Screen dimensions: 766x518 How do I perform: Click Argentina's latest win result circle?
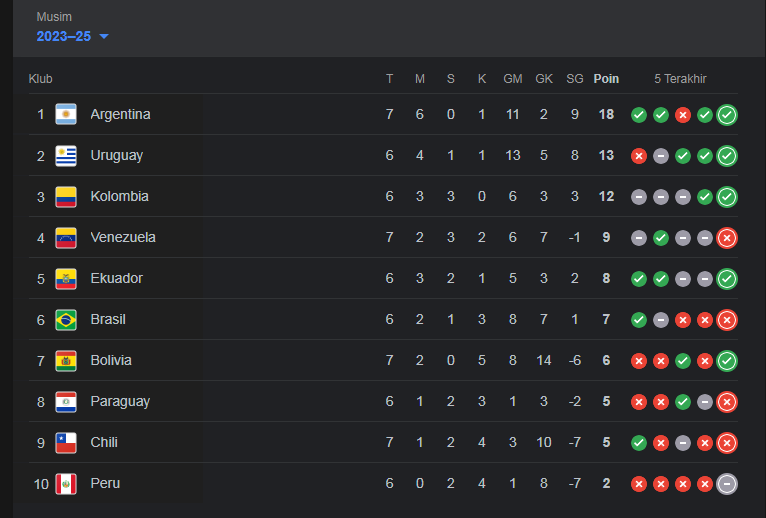click(x=727, y=115)
